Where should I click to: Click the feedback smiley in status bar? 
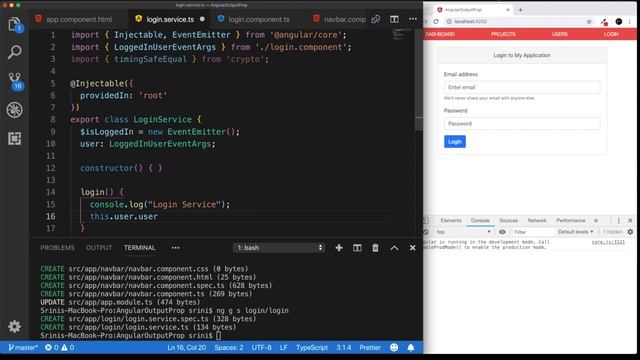[394, 347]
